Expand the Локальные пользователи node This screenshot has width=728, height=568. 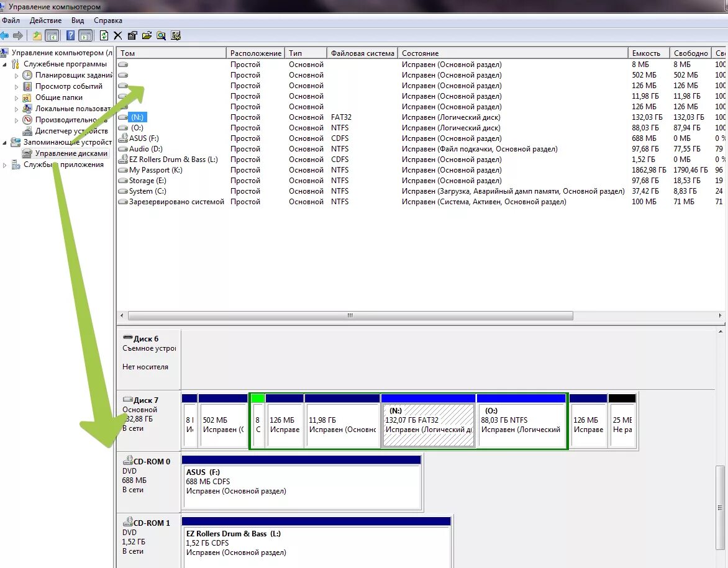[x=16, y=109]
